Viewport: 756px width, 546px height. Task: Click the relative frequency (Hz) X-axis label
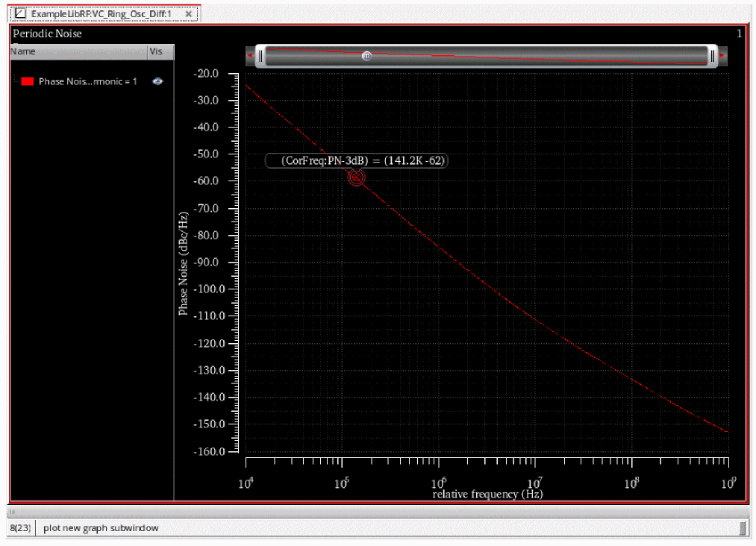pos(487,494)
